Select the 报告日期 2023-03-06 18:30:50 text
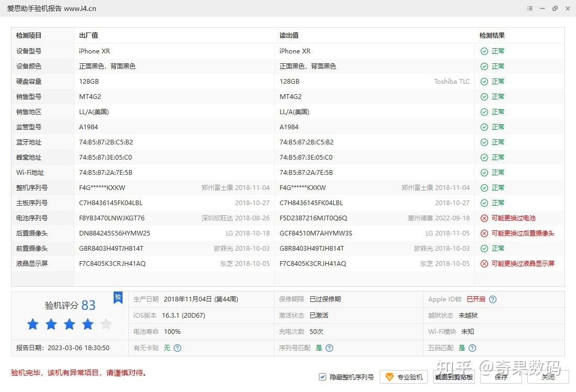Viewport: 576px width, 392px height. 63,348
